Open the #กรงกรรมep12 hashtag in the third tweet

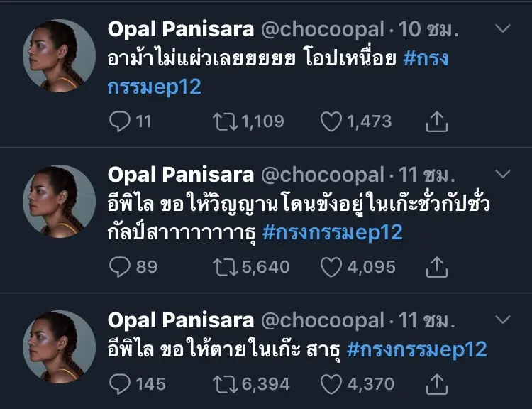[x=418, y=349]
